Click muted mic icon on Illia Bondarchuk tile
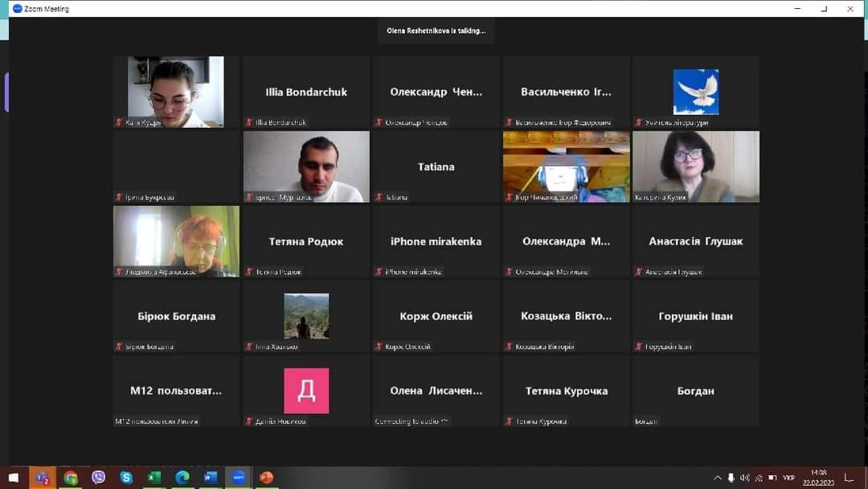This screenshot has width=868, height=489. [x=249, y=123]
